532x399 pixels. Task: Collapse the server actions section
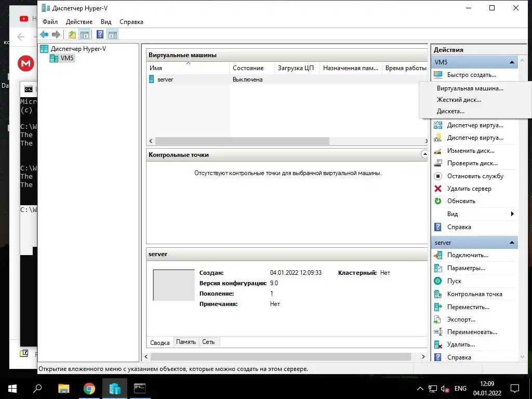(512, 243)
